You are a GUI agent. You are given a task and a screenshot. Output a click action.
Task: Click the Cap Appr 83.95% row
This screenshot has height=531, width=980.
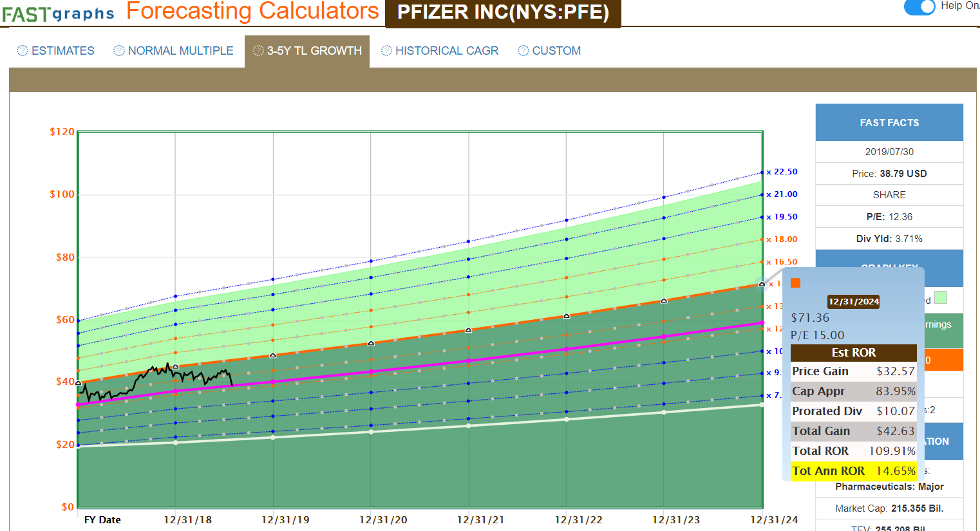pyautogui.click(x=853, y=391)
